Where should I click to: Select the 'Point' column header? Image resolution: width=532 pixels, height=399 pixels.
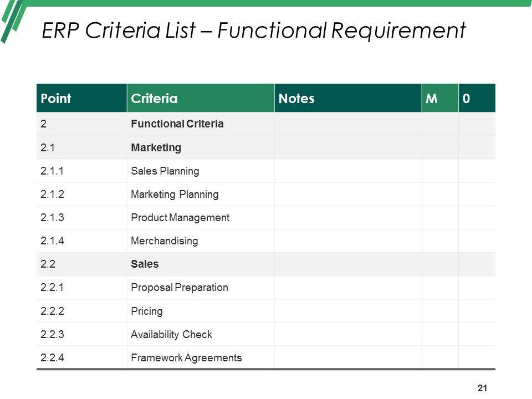tap(56, 99)
